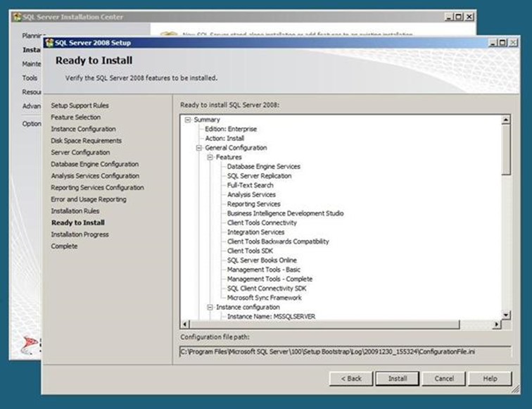Select Client Tools SDK tree item
The image size is (532, 409).
[250, 251]
